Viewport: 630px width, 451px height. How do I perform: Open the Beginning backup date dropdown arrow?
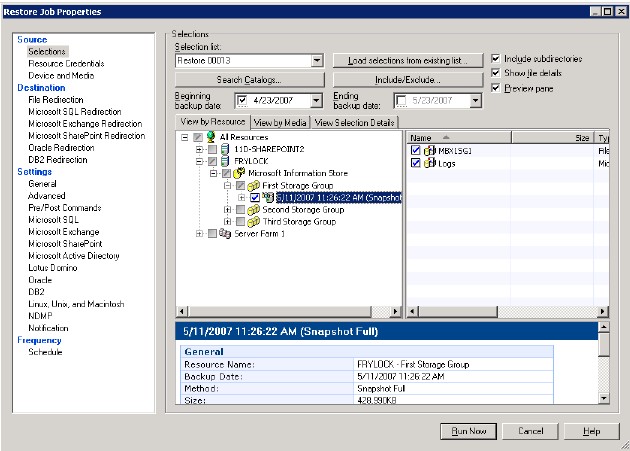[x=317, y=100]
